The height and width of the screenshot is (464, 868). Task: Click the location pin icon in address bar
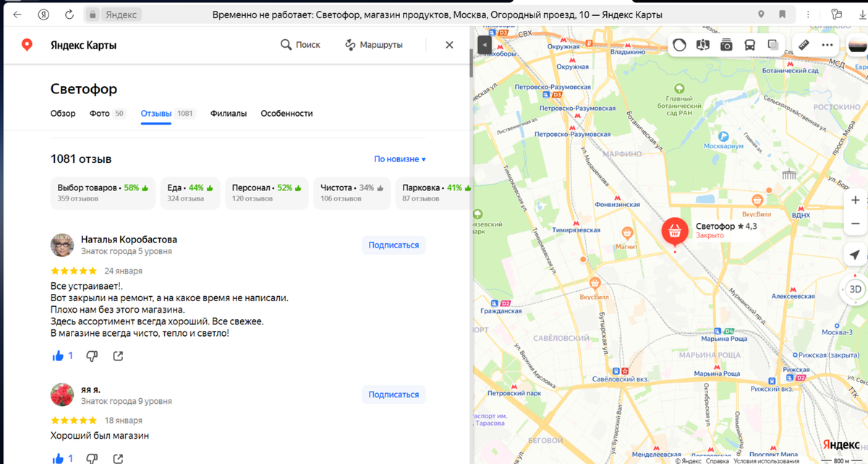[x=761, y=14]
